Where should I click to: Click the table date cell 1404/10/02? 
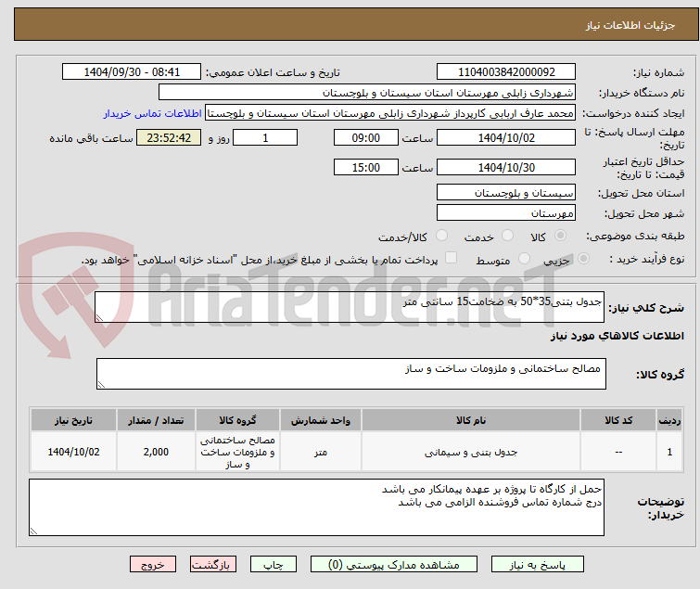tap(73, 452)
